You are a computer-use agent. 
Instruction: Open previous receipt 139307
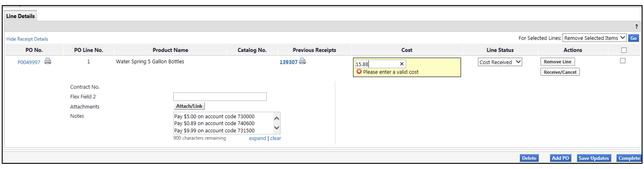point(288,62)
